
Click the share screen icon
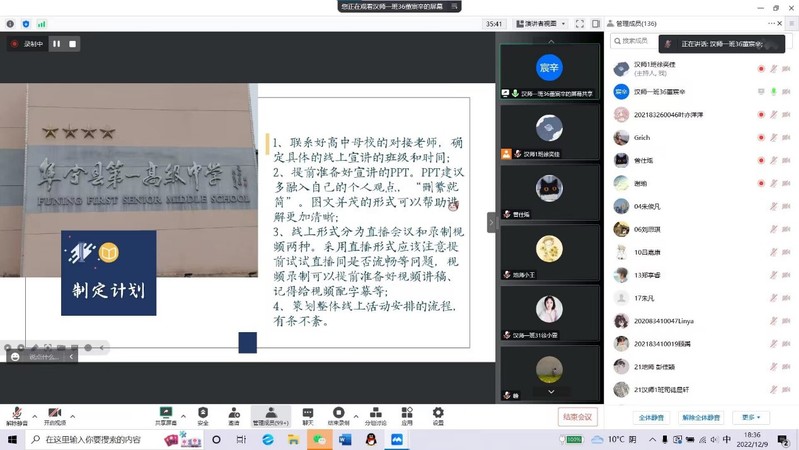click(x=166, y=413)
